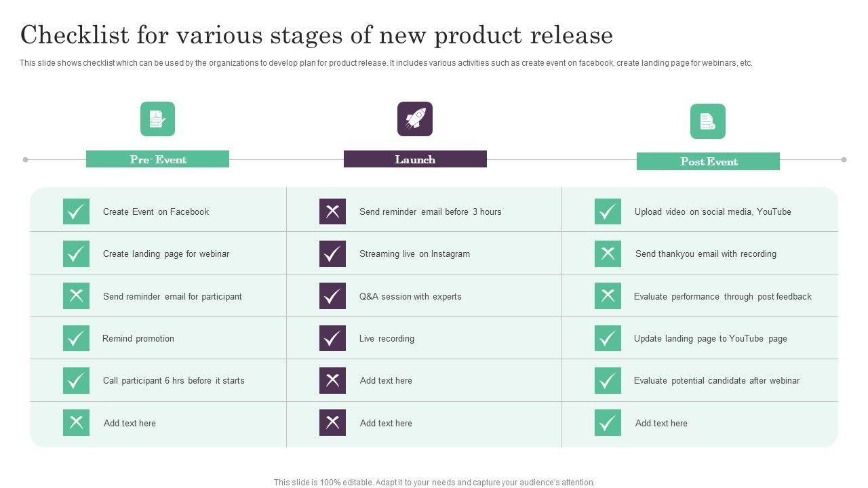Toggle the Streaming live on Instagram checkbox
The image size is (868, 488).
coord(332,253)
